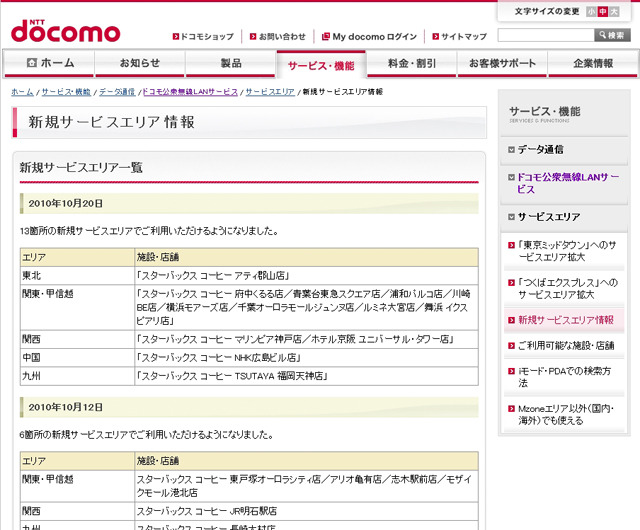The height and width of the screenshot is (530, 640).
Task: Click the arrow icon before サイトマップ
Action: click(436, 36)
